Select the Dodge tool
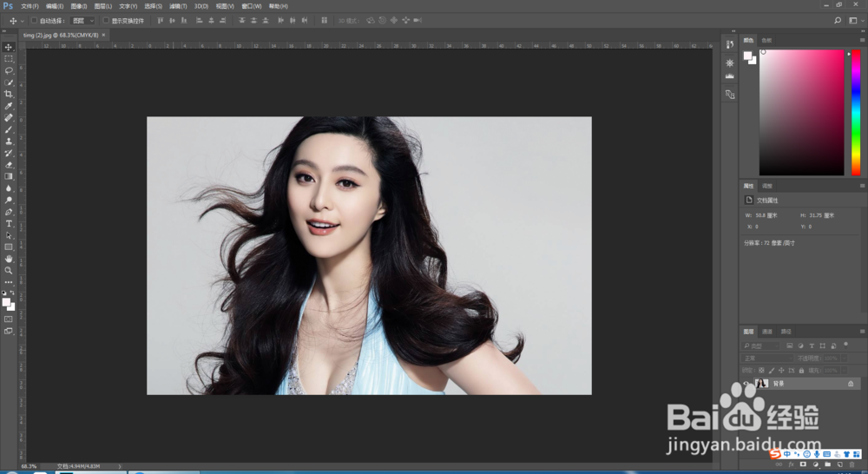Image resolution: width=868 pixels, height=474 pixels. click(x=9, y=200)
